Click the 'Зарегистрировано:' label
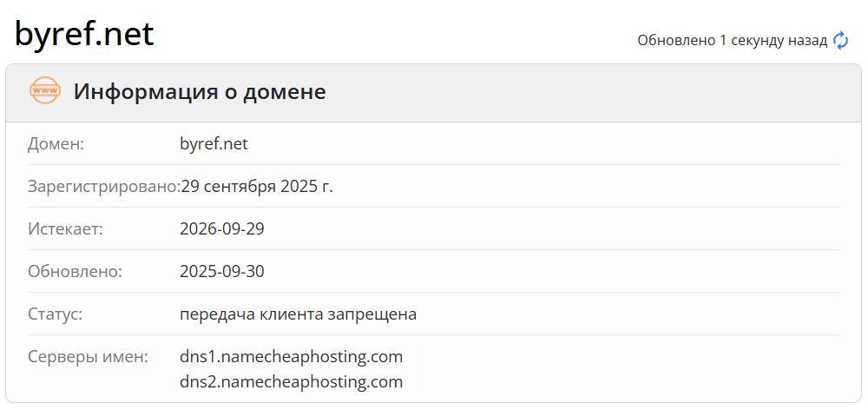This screenshot has height=410, width=868. (x=102, y=186)
